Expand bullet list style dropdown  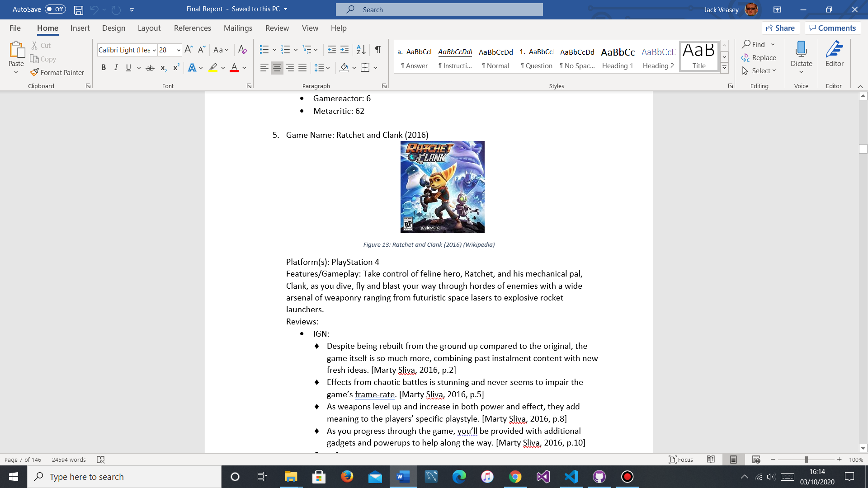point(274,50)
